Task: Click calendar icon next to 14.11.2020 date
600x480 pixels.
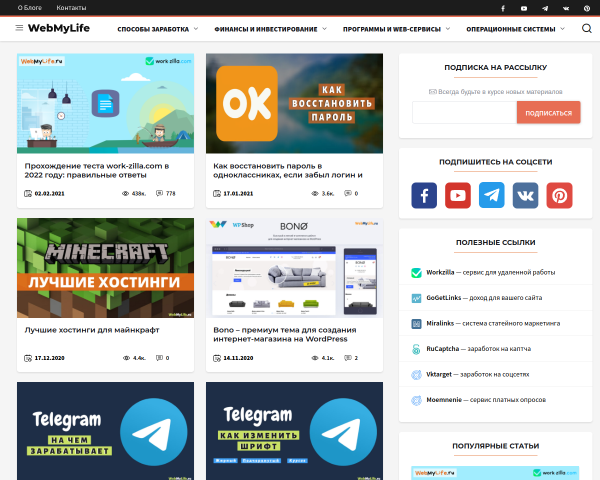Action: pos(217,358)
